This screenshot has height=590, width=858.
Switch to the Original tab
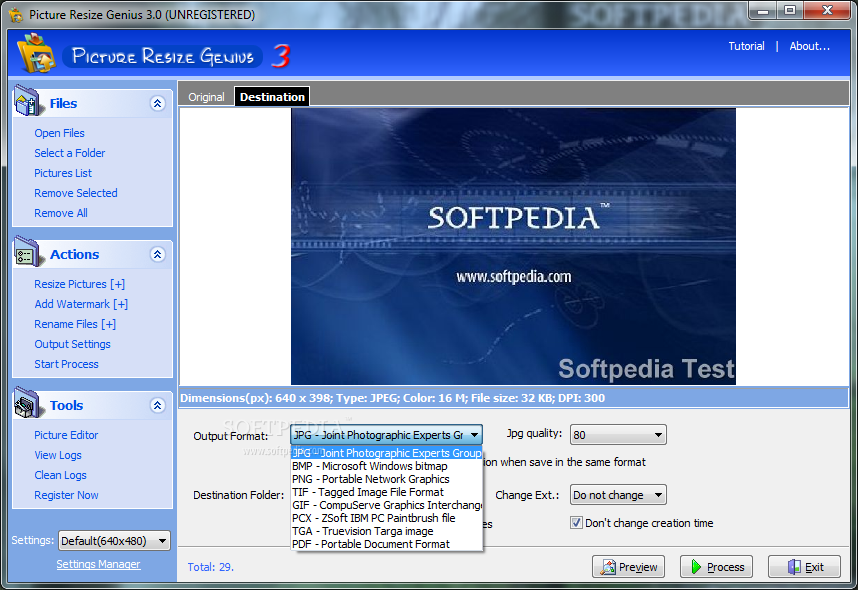[x=206, y=97]
